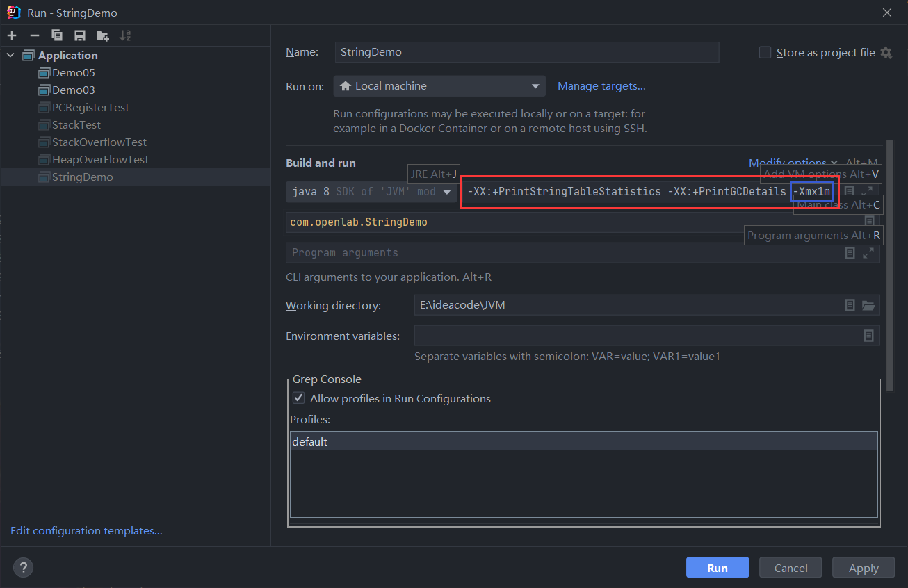Click the IntelliJ logo in title bar
This screenshot has width=908, height=588.
tap(13, 13)
